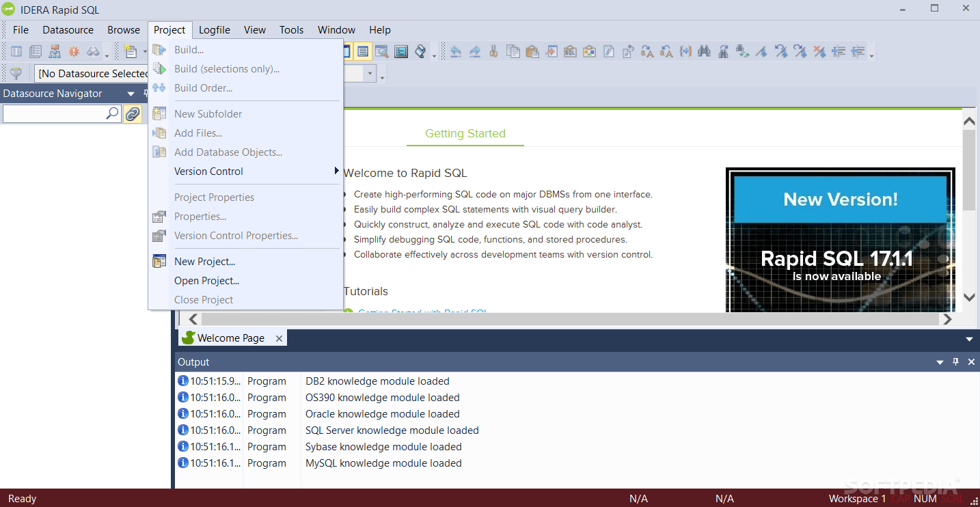
Task: Click the magnifier search icon in Datasource Navigator
Action: coord(113,114)
